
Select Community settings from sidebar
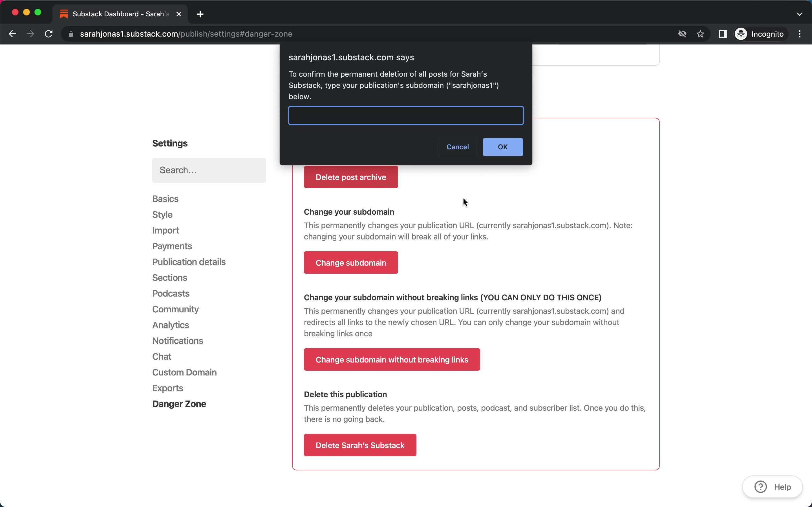(175, 309)
